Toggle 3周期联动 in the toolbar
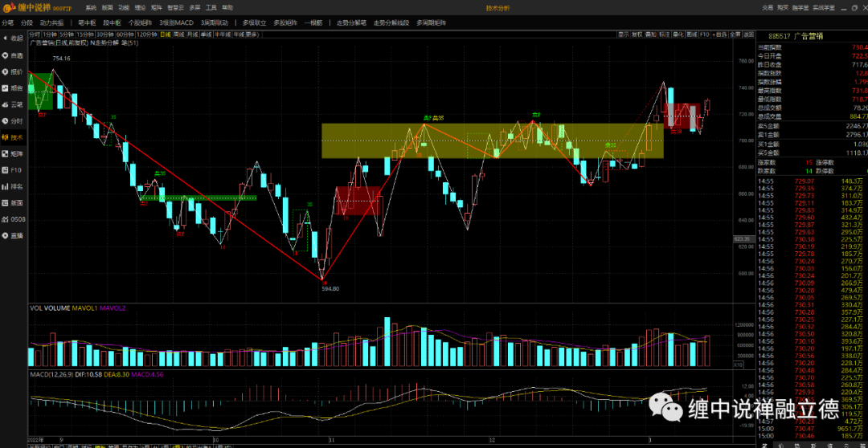 pyautogui.click(x=215, y=23)
